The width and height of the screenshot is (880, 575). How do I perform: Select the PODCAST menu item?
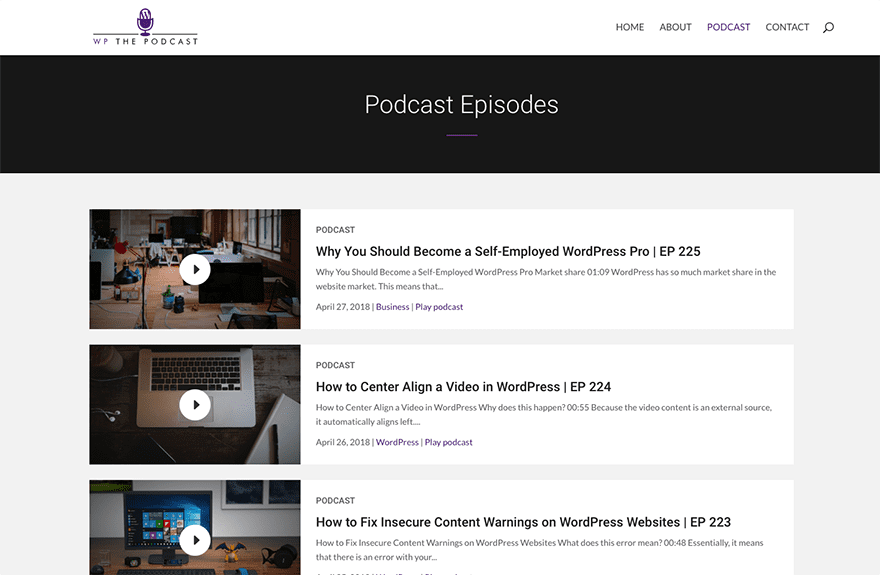click(x=728, y=27)
